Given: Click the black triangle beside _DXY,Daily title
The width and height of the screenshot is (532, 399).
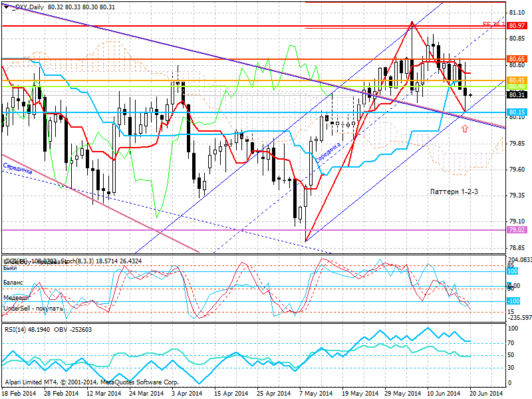Looking at the screenshot, I should [x=7, y=7].
